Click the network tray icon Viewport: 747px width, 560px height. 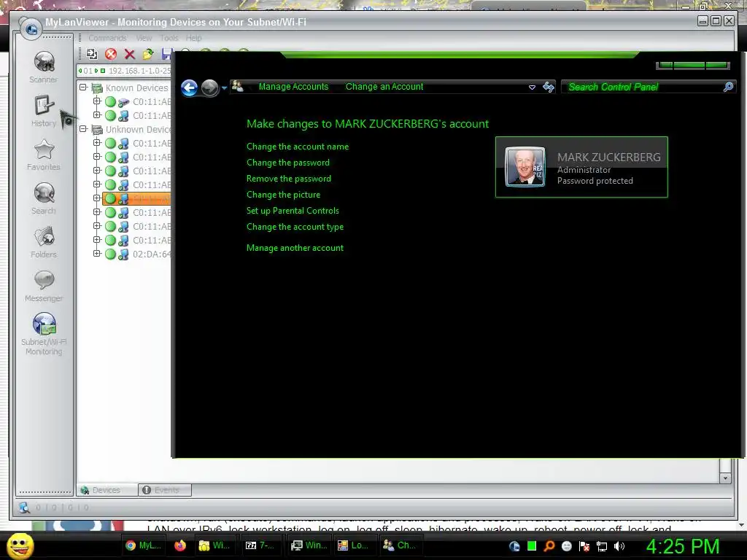602,546
